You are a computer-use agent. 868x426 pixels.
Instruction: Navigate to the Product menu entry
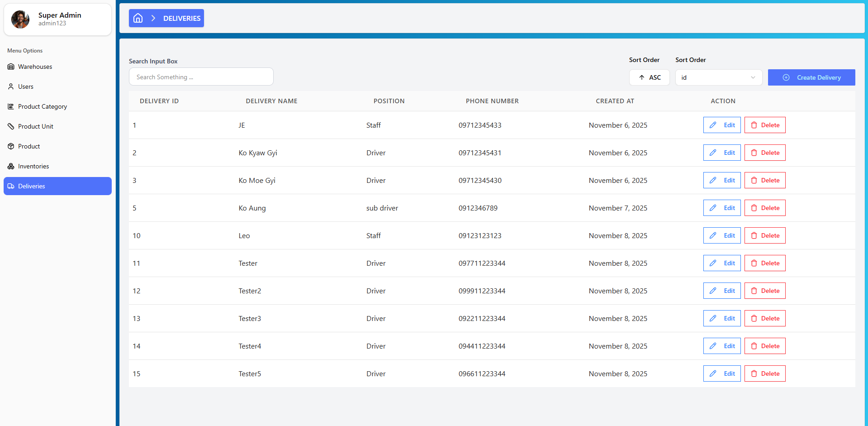(x=57, y=146)
